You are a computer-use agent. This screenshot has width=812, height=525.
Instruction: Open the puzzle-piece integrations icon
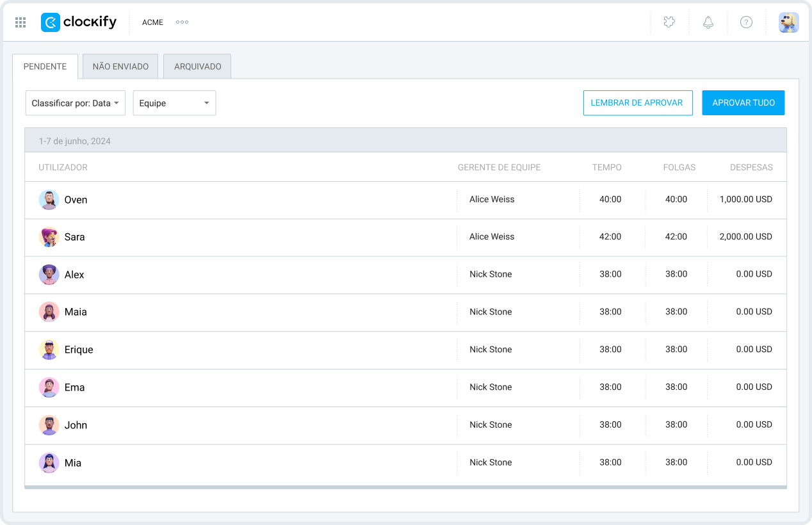669,22
